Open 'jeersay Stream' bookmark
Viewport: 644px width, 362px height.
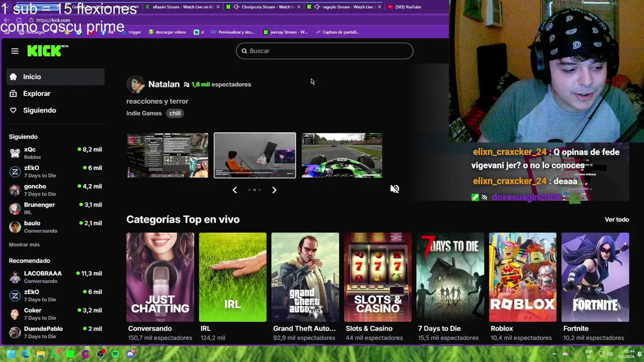285,32
